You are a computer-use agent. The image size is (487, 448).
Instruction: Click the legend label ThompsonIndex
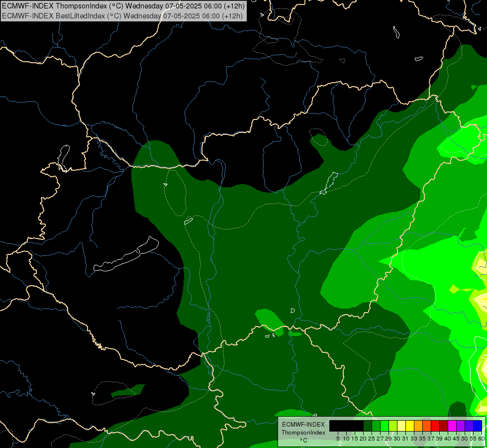303,433
